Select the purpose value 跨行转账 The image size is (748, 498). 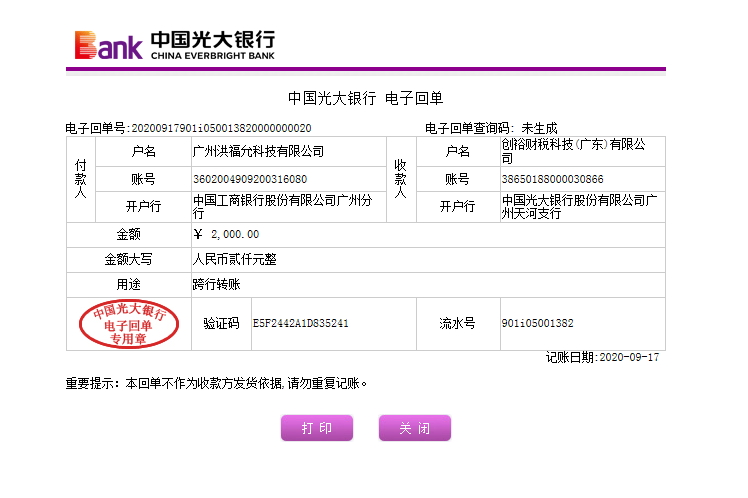click(217, 285)
